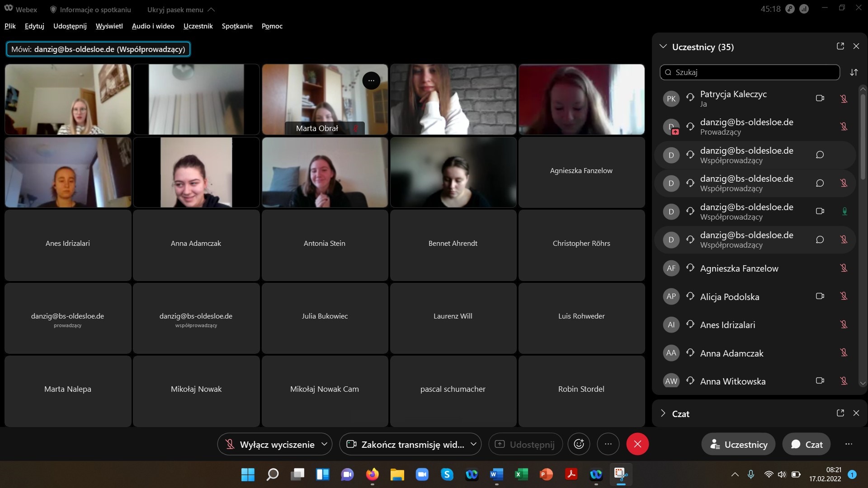Viewport: 868px width, 488px height.
Task: Show hidden tray icons chevron
Action: coord(735,474)
